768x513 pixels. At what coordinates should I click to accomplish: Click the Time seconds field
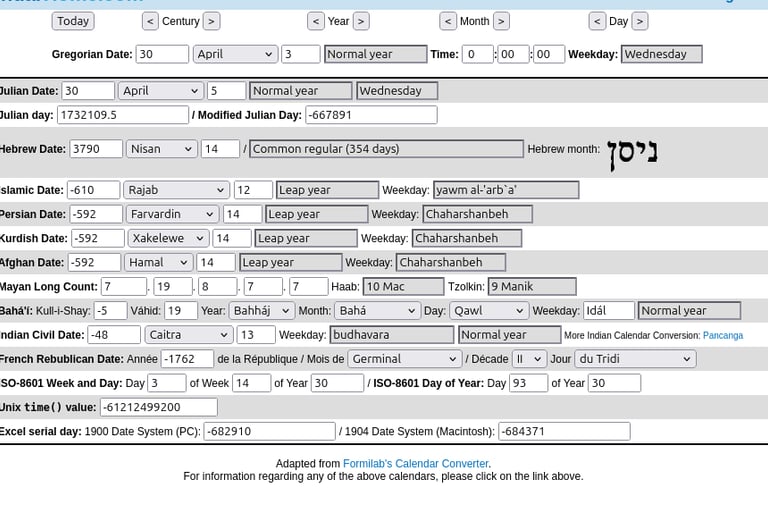tap(549, 54)
